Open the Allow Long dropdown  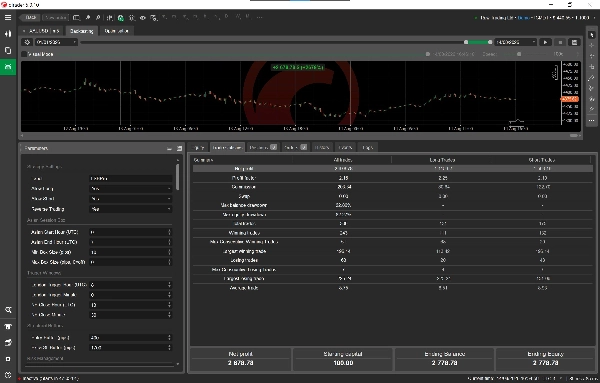[130, 189]
